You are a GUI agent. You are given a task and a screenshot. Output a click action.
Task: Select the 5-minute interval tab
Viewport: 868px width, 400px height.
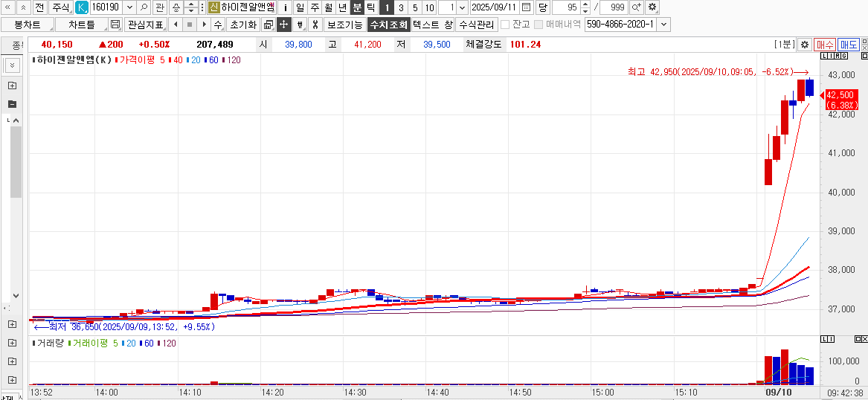pyautogui.click(x=415, y=7)
